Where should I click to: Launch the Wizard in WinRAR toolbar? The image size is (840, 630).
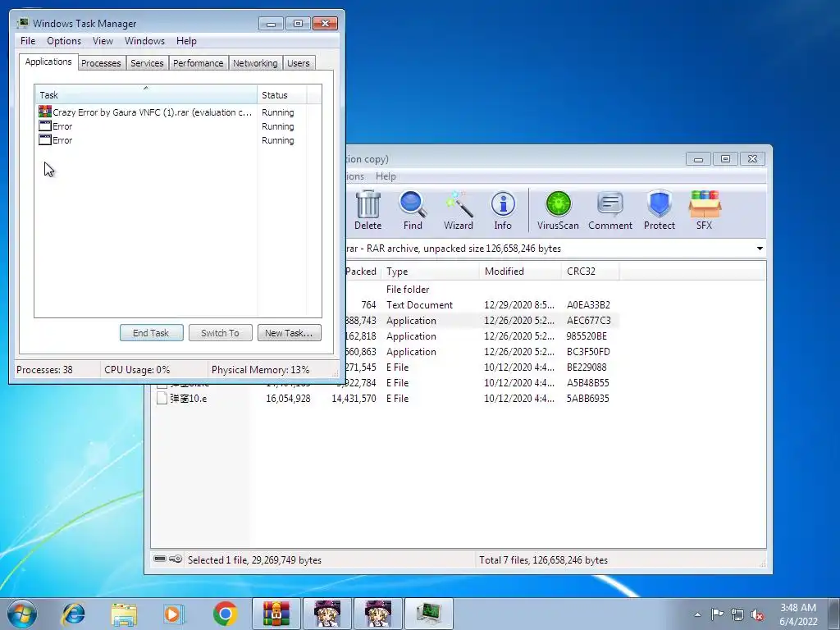(458, 211)
